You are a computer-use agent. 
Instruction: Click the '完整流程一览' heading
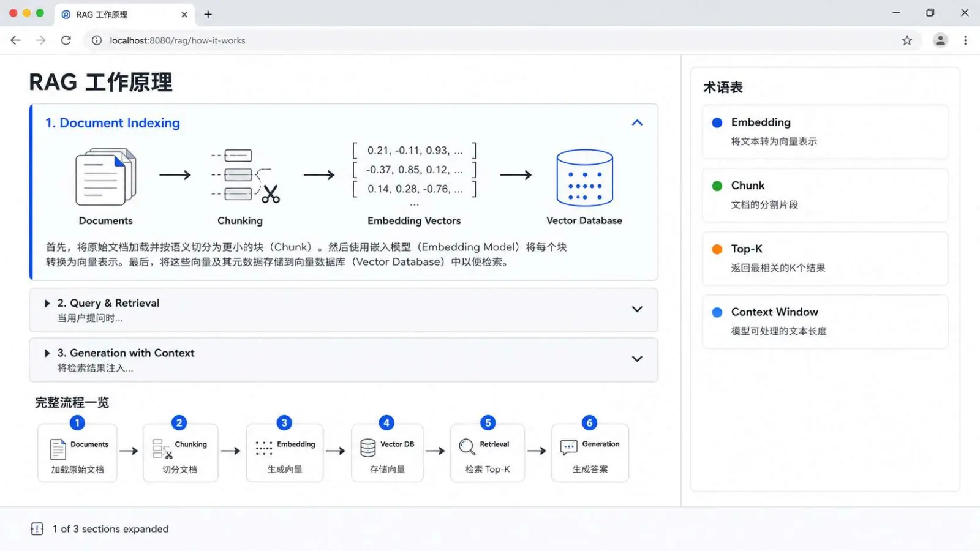coord(72,402)
